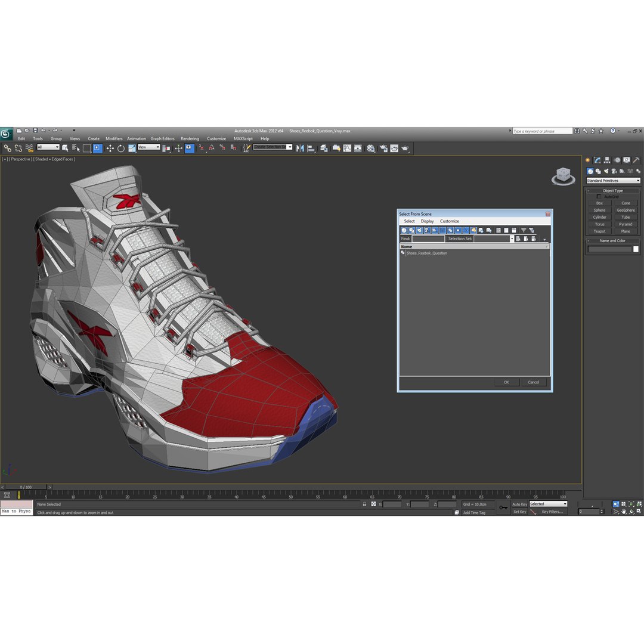
Task: Open the Edit menu
Action: click(21, 138)
